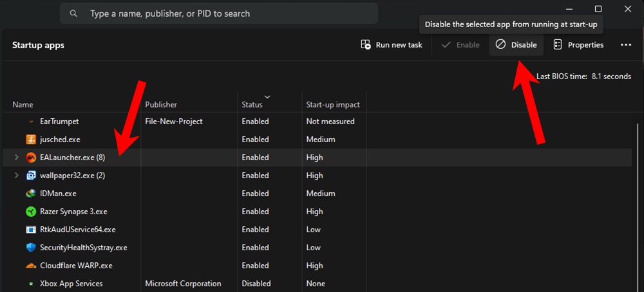Focus the name, publisher, or PID search box
Screen dimensions: 644x292
tap(219, 14)
